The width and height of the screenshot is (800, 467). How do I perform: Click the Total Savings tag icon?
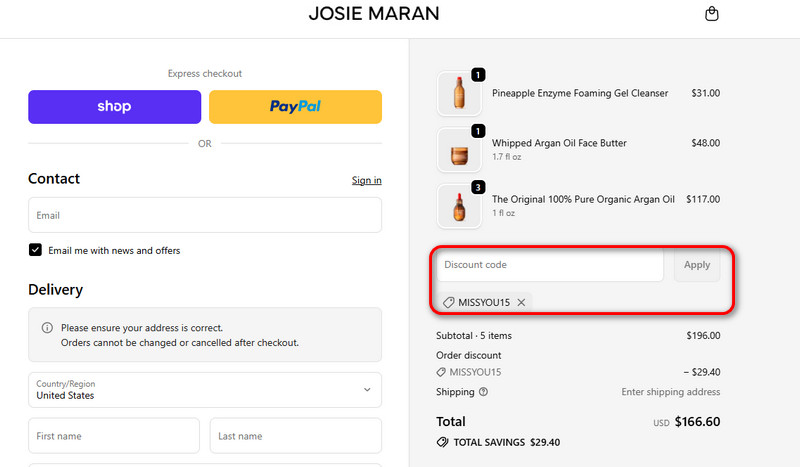pyautogui.click(x=442, y=442)
